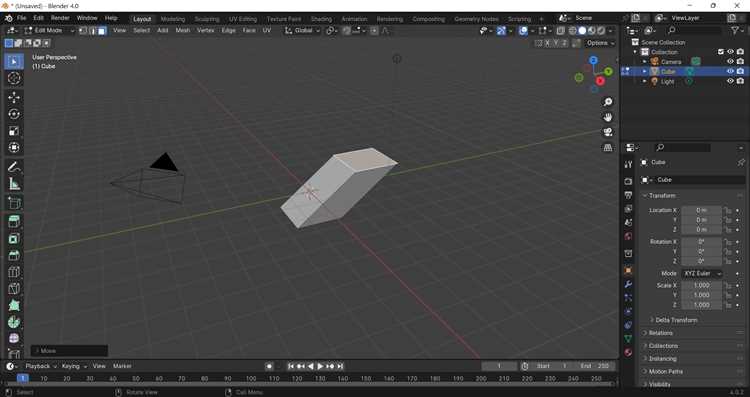Click the pan view hand icon
This screenshot has height=397, width=750.
[607, 117]
